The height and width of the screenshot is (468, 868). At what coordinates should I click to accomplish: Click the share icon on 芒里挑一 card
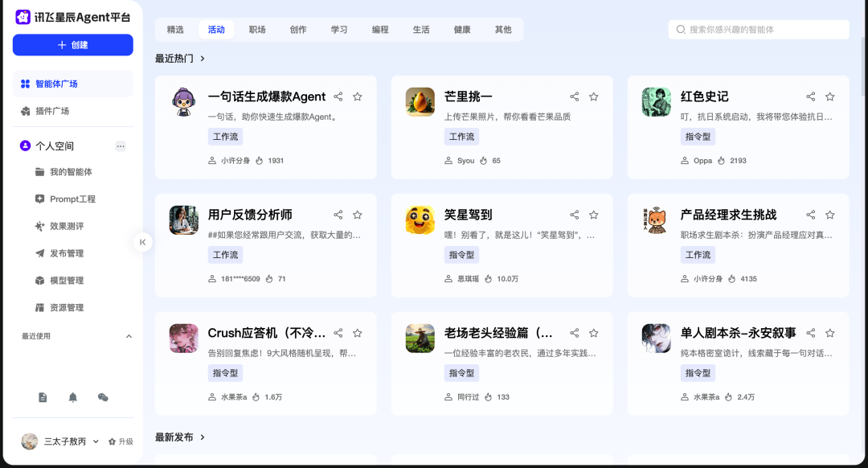point(574,96)
